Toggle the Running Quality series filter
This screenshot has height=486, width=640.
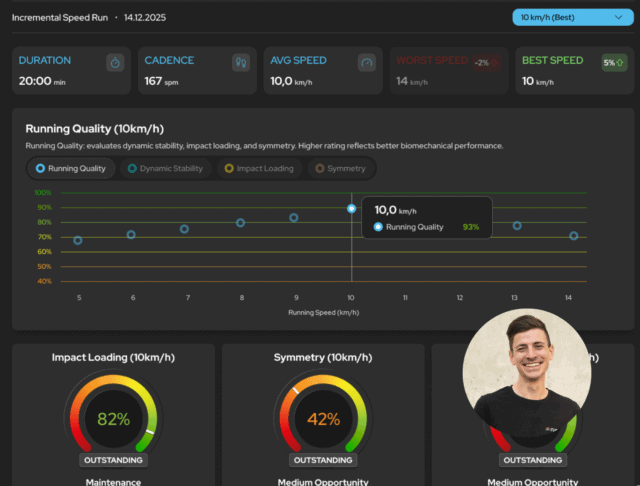coord(71,169)
